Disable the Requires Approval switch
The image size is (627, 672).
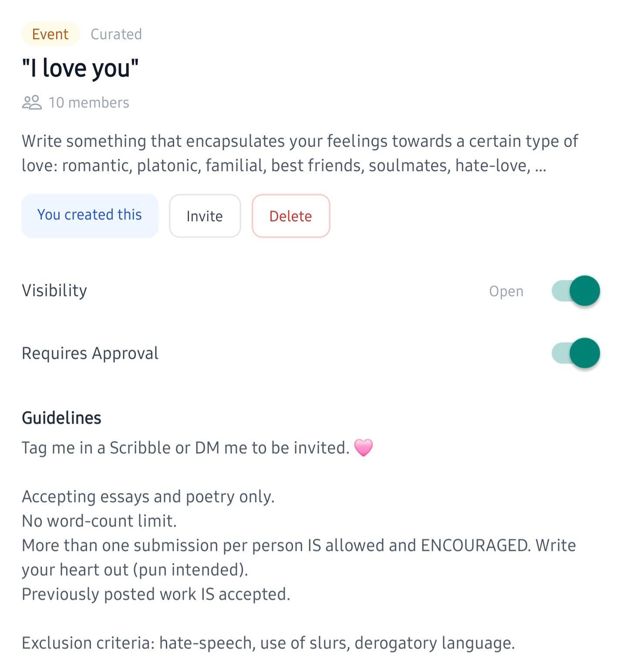coord(576,353)
